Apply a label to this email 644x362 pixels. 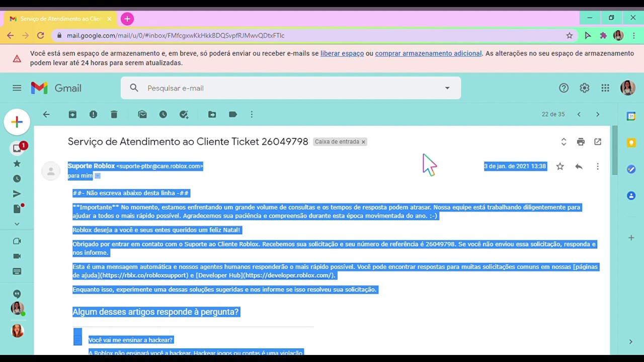[233, 115]
